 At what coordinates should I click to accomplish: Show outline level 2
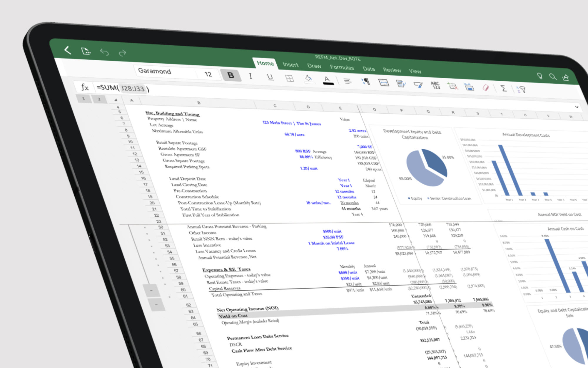click(99, 99)
